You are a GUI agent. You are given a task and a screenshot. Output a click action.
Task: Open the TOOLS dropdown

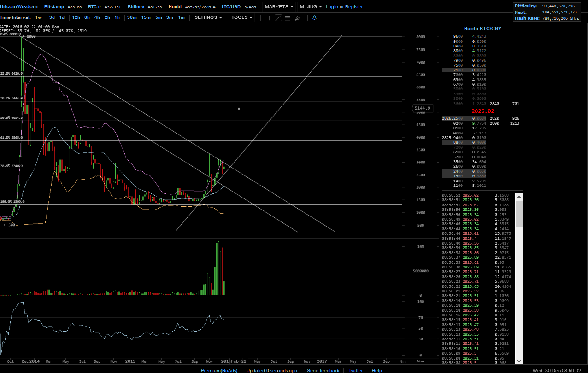tap(242, 17)
